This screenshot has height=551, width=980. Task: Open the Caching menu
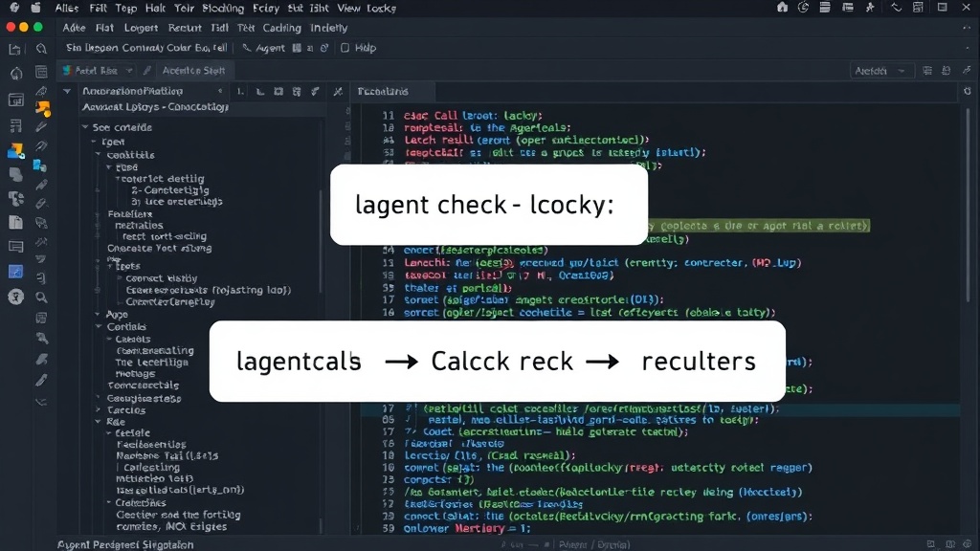click(282, 28)
